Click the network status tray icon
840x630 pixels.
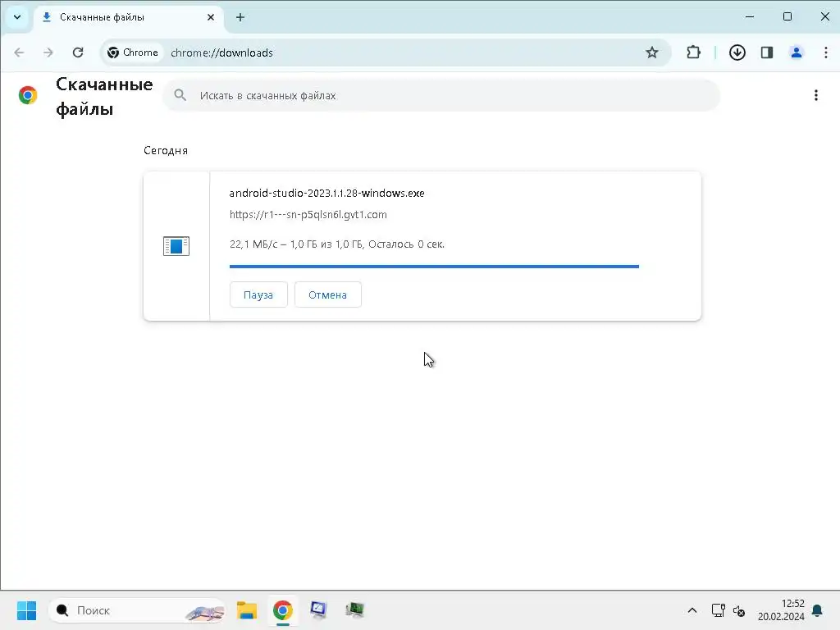point(718,610)
